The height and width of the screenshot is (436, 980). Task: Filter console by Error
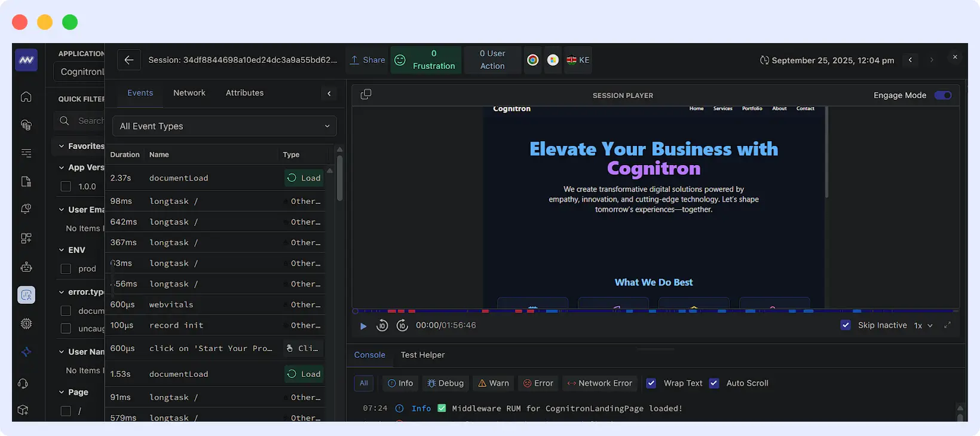pyautogui.click(x=538, y=383)
